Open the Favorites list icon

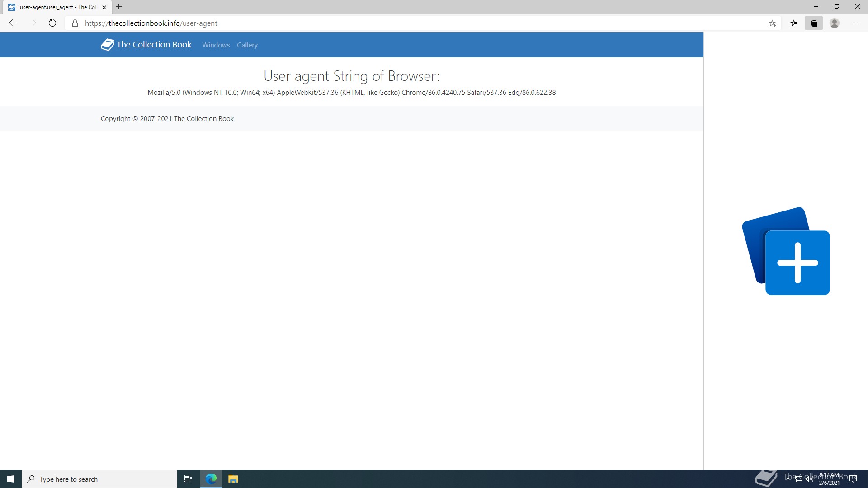[x=794, y=23]
